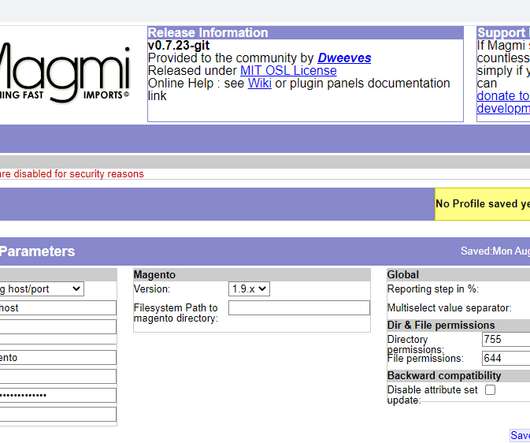Viewport: 530px width, 443px height.
Task: Open the MIT OSL License link
Action: pos(288,71)
